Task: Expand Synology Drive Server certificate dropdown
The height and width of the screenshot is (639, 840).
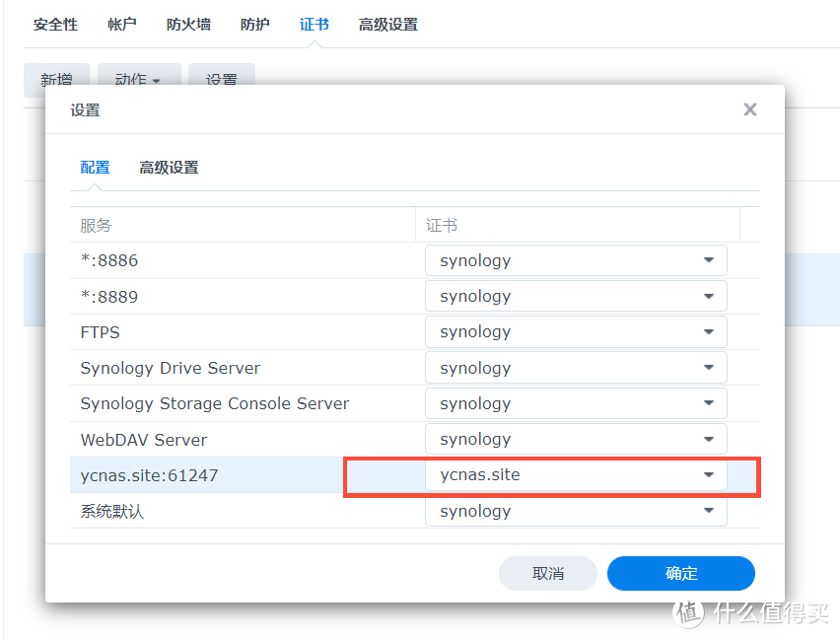Action: point(576,368)
